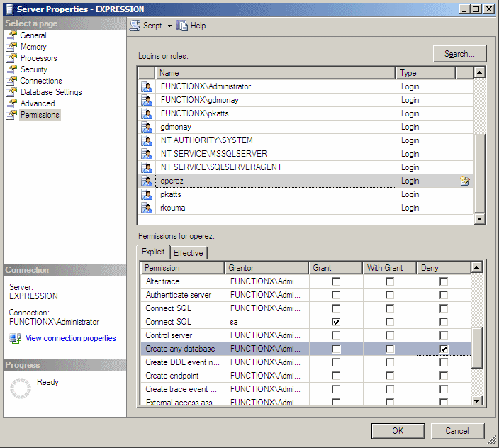Click the Search... button

[x=459, y=54]
